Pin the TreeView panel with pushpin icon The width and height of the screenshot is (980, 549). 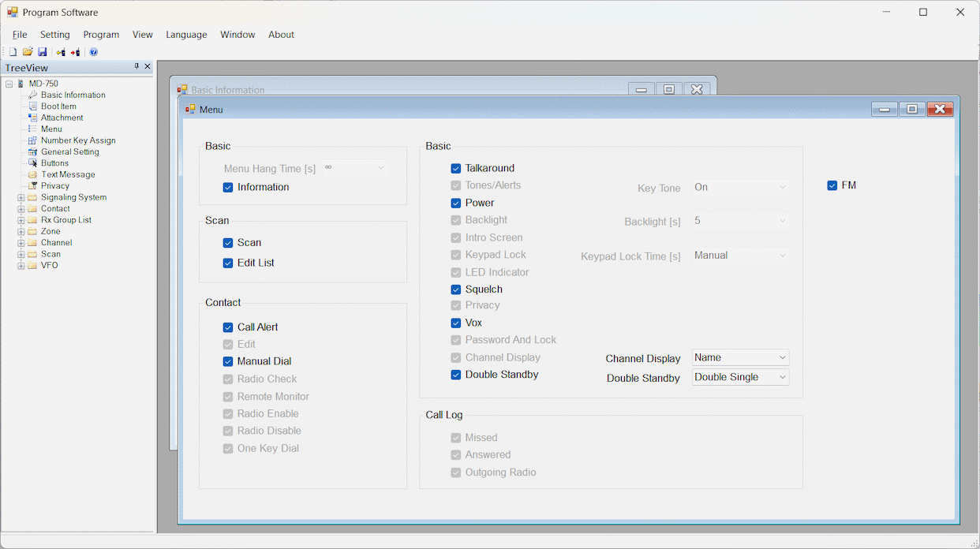(x=137, y=67)
